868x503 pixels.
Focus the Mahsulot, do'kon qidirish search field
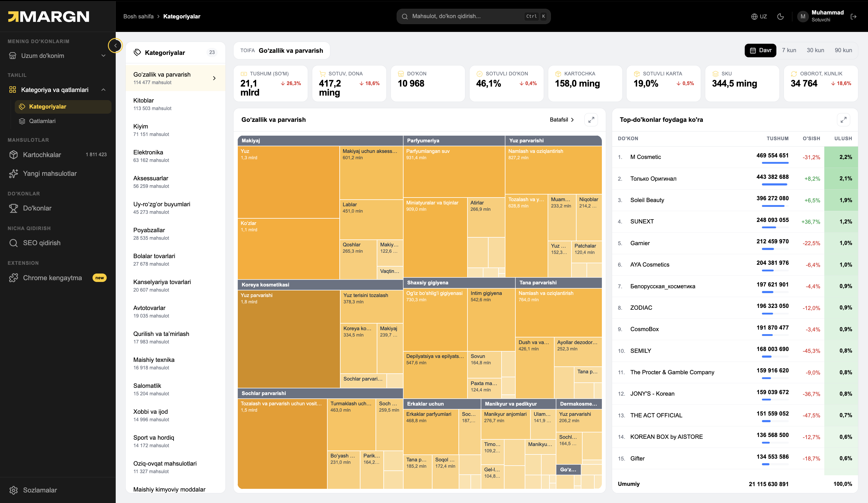coord(473,16)
